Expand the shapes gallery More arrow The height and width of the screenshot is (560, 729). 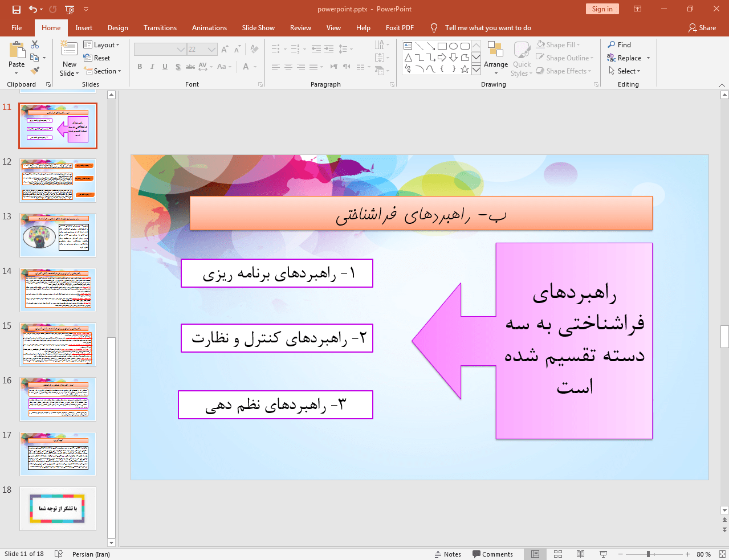[476, 70]
